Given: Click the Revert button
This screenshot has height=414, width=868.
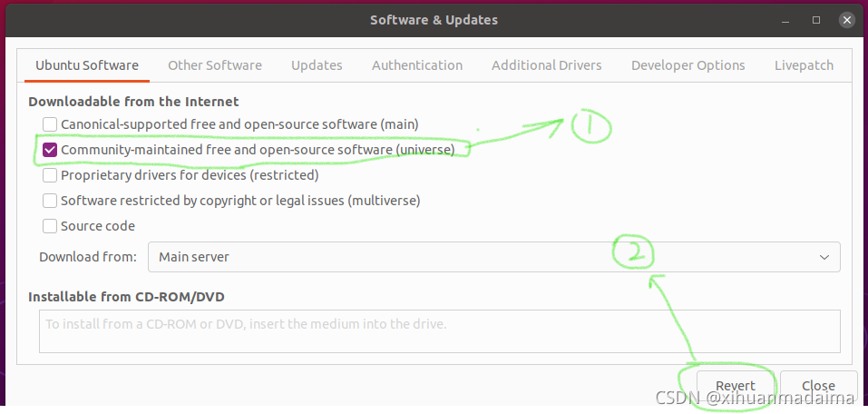Looking at the screenshot, I should tap(736, 386).
